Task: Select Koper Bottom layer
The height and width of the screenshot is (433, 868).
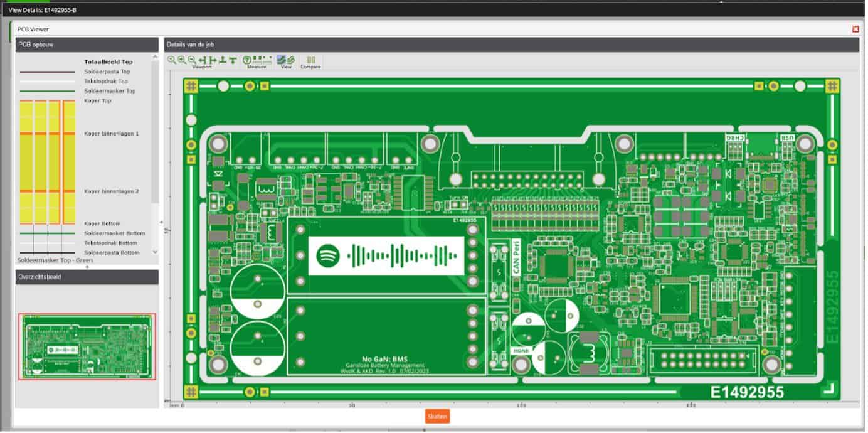Action: coord(102,223)
